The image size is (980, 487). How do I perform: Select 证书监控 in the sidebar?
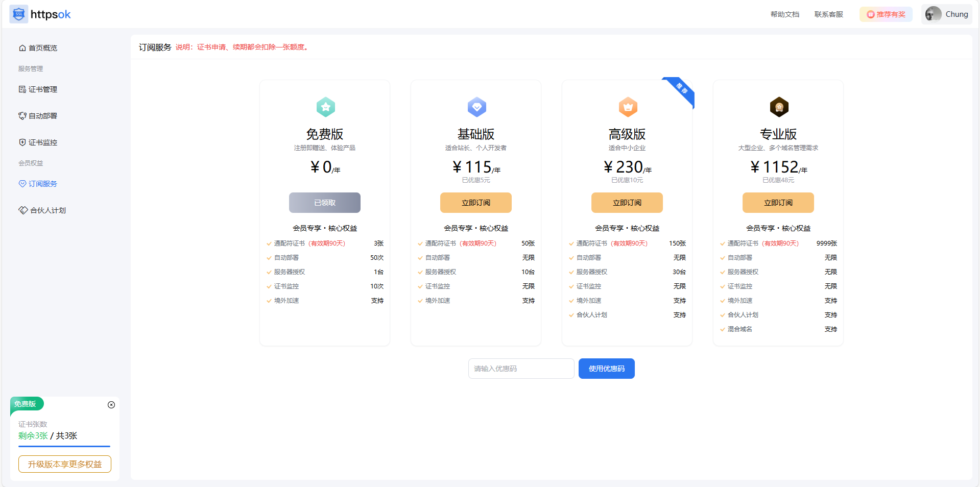[43, 142]
